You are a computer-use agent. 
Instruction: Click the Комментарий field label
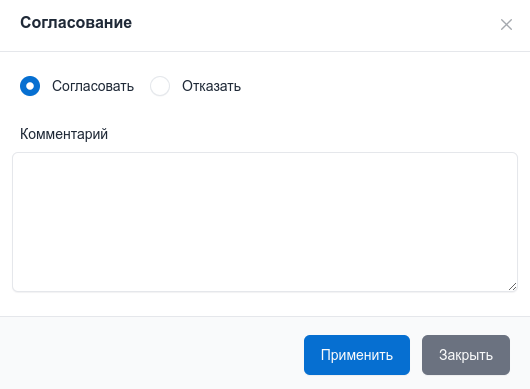click(64, 134)
